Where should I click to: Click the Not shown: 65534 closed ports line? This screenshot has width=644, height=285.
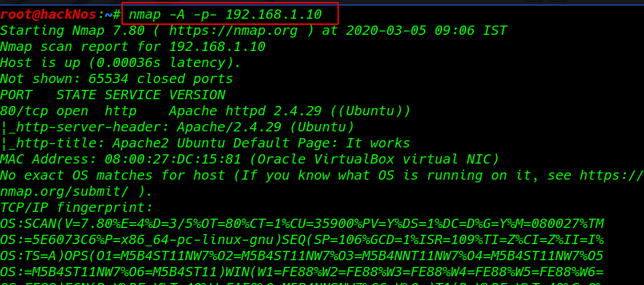coord(117,79)
